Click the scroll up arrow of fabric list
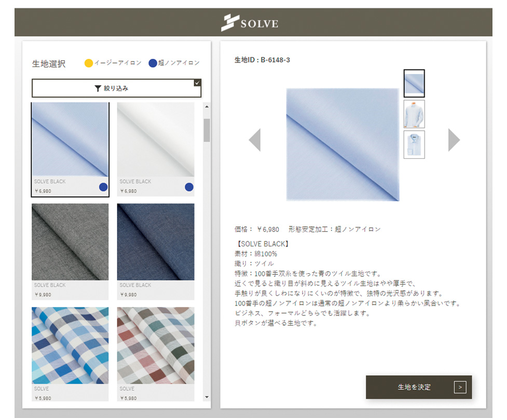The width and height of the screenshot is (507, 420). click(x=207, y=106)
